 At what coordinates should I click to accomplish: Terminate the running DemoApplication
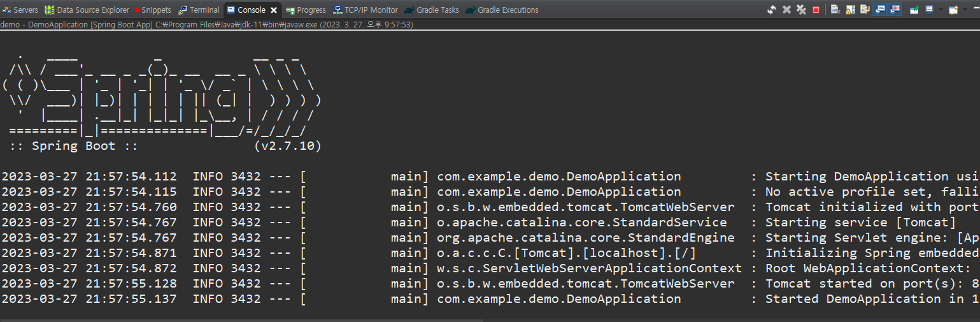pyautogui.click(x=816, y=10)
